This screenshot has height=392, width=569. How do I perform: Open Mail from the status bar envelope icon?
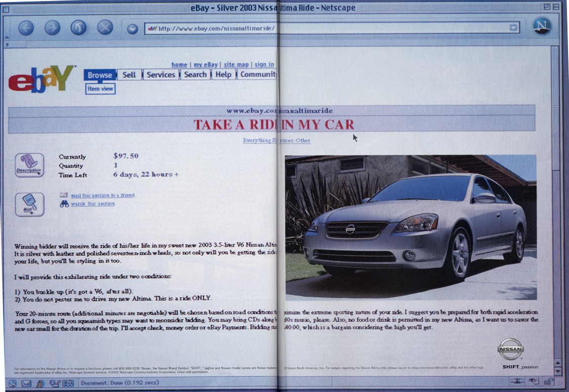pyautogui.click(x=26, y=383)
